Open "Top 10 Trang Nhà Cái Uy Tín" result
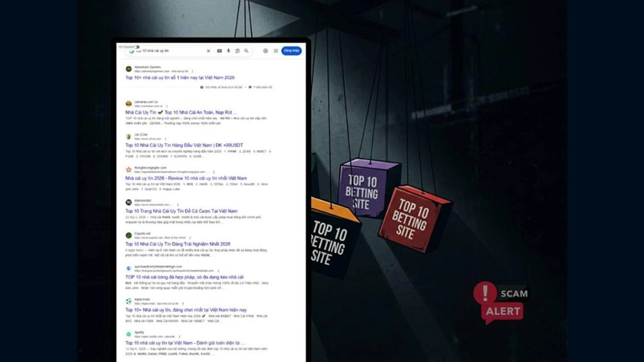The width and height of the screenshot is (644, 362). tap(181, 211)
